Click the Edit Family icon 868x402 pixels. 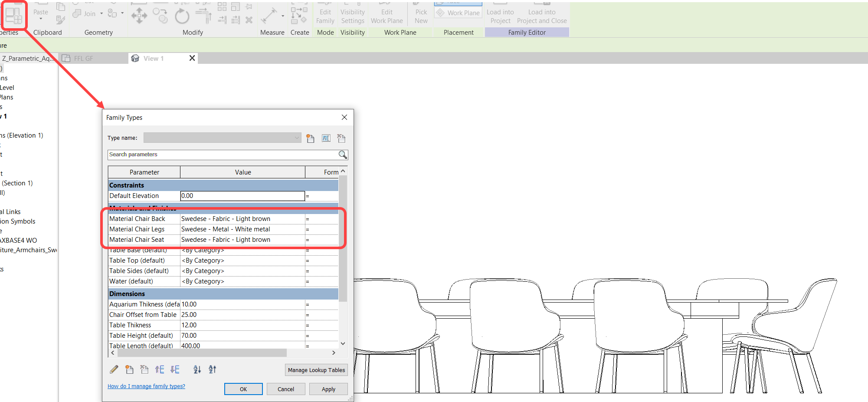tap(325, 13)
